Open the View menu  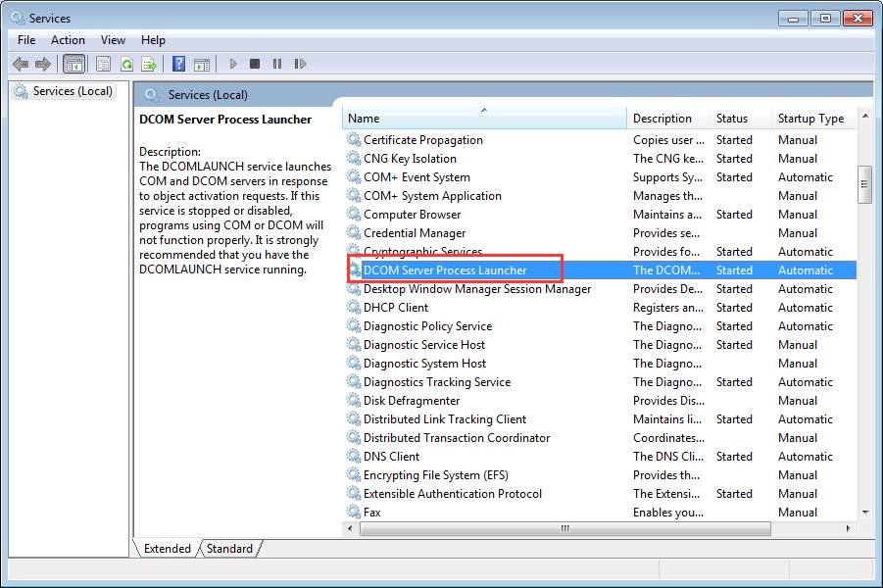click(x=113, y=40)
